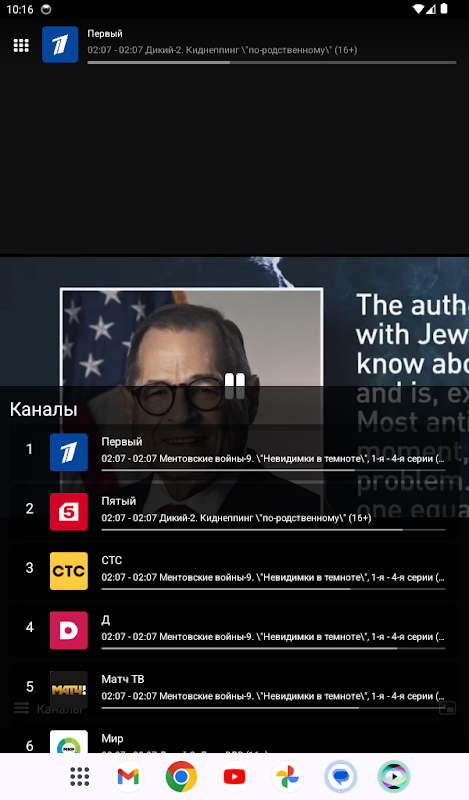Open the Android app drawer icon
This screenshot has width=469, height=800.
(80, 777)
